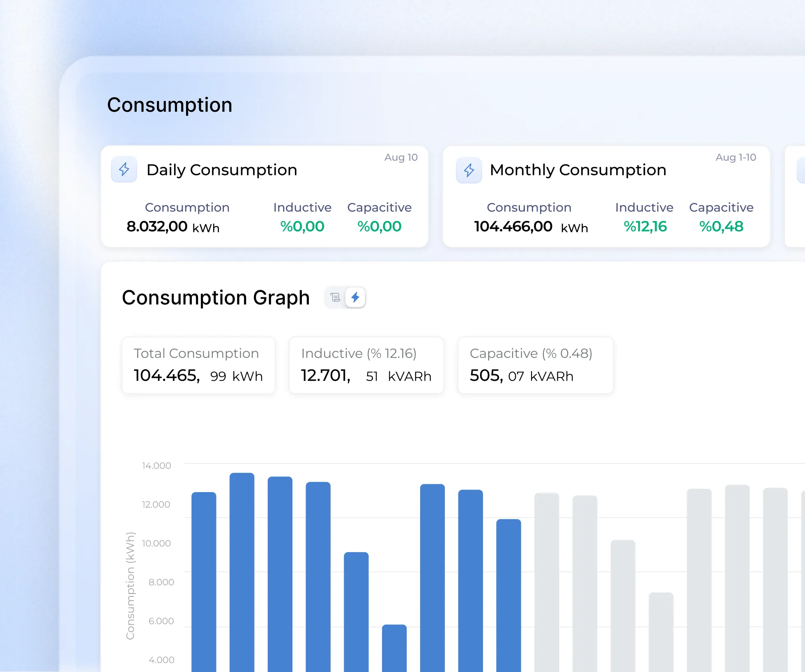
Task: Select the Inductive (% 12.16) card
Action: [x=366, y=365]
